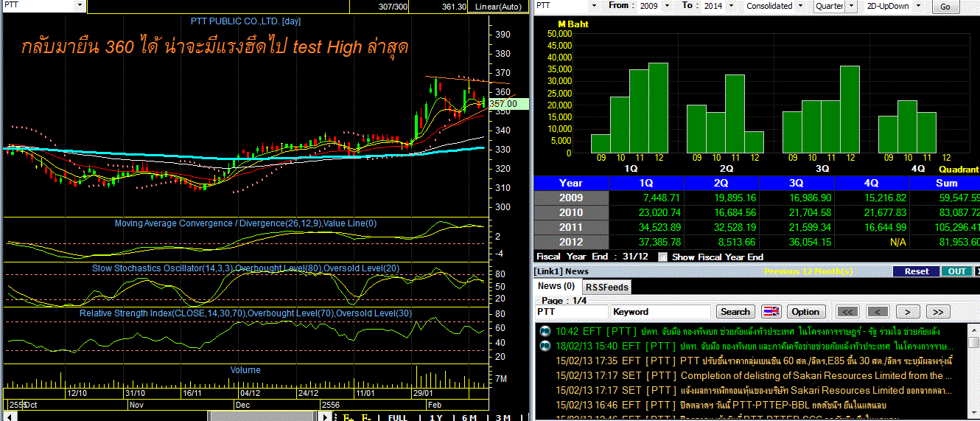Screen dimensions: 980x421
Task: Go to next news page (>)
Action: click(x=907, y=312)
